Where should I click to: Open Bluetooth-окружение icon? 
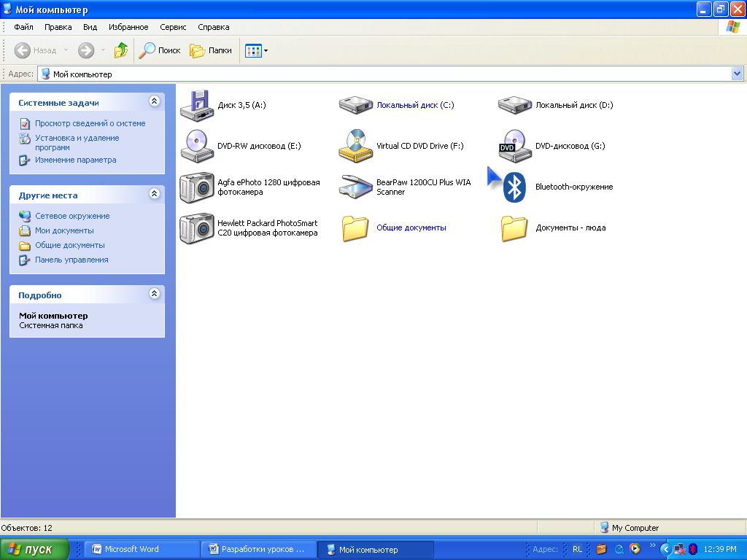(514, 187)
